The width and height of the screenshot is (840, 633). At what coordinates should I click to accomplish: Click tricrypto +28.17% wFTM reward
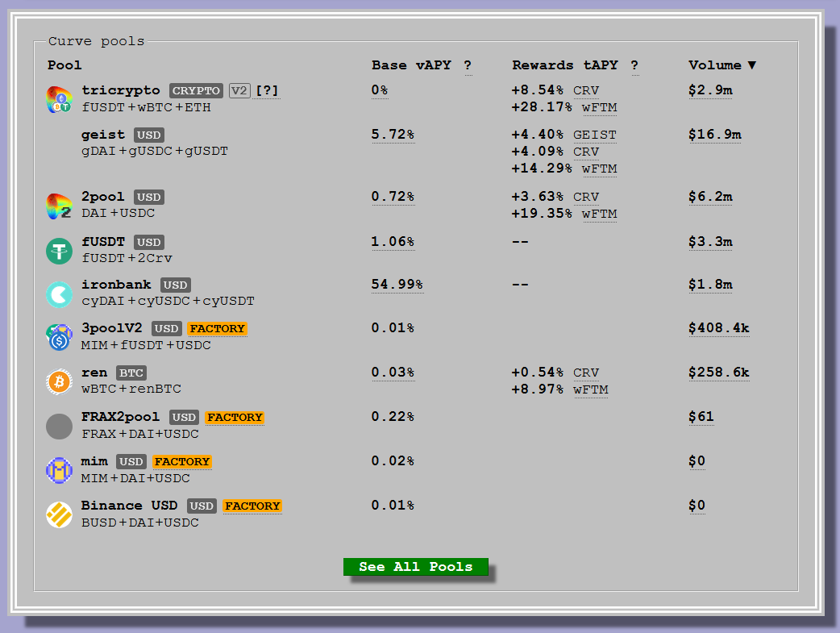pos(564,107)
